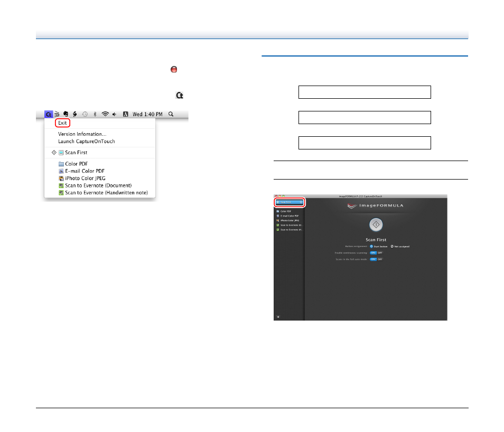
Task: Choose the Start button assignment option
Action: [379, 247]
